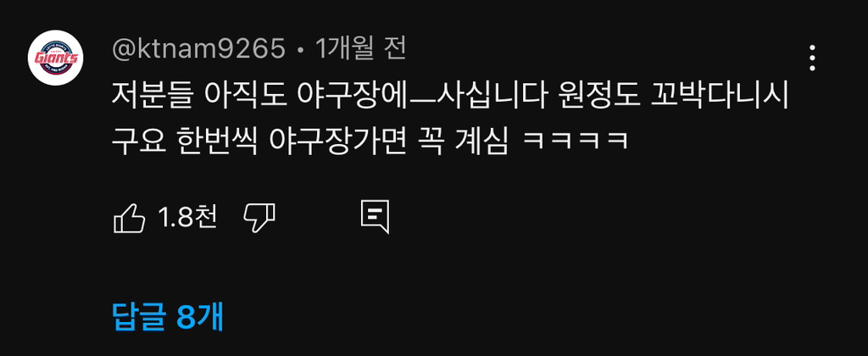Show more actions for this comment
Viewport: 868px width, 356px height.
click(x=811, y=58)
